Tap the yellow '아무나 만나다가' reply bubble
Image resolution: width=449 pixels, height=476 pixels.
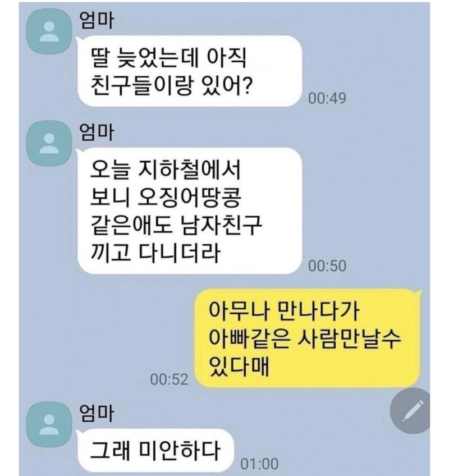tap(308, 338)
